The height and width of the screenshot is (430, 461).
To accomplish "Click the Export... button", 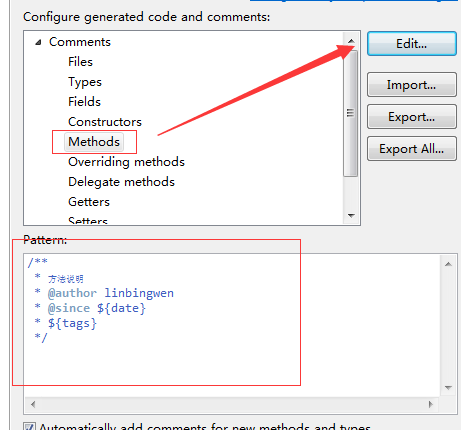I will (412, 117).
